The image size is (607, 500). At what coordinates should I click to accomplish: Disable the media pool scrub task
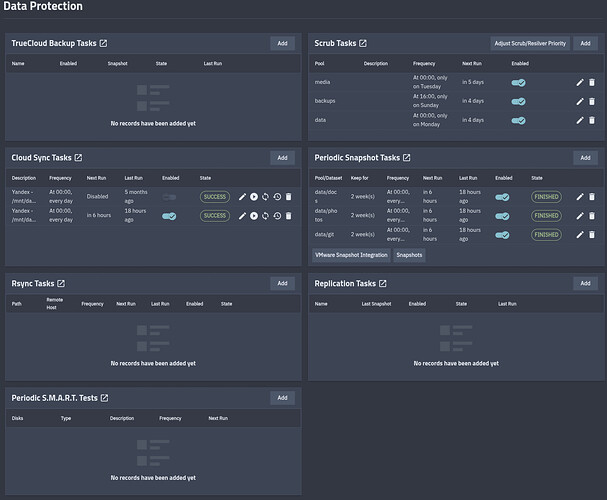[518, 83]
